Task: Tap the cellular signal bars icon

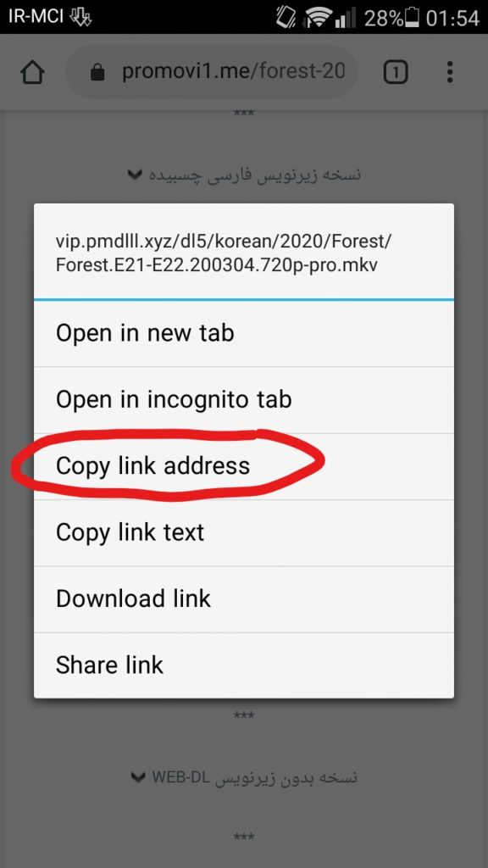Action: click(346, 19)
